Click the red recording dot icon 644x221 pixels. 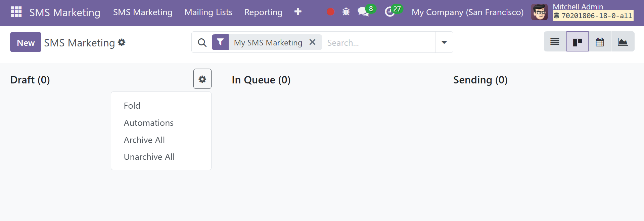tap(330, 12)
